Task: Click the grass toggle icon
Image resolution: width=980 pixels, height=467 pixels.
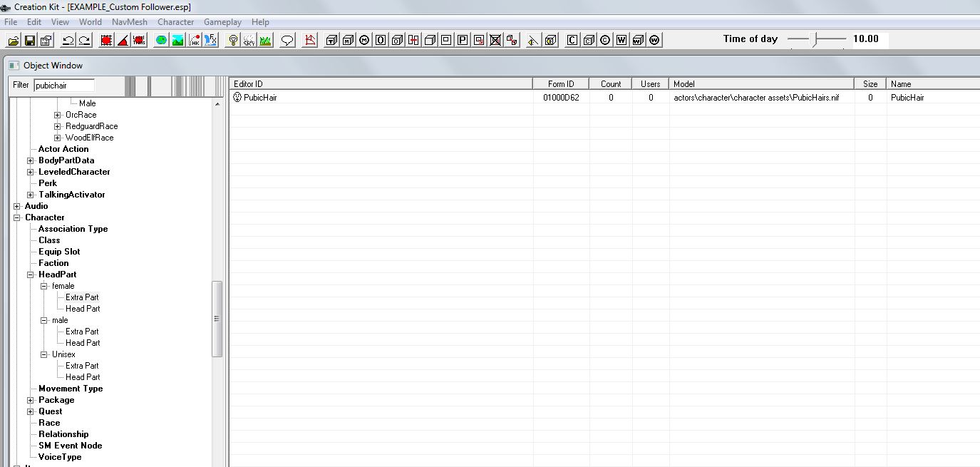Action: tap(265, 40)
